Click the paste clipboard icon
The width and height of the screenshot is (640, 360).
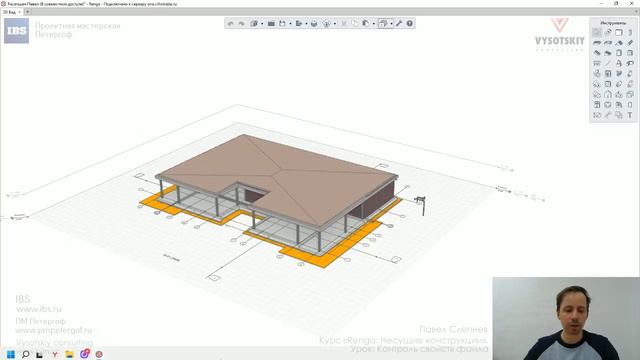pyautogui.click(x=366, y=24)
